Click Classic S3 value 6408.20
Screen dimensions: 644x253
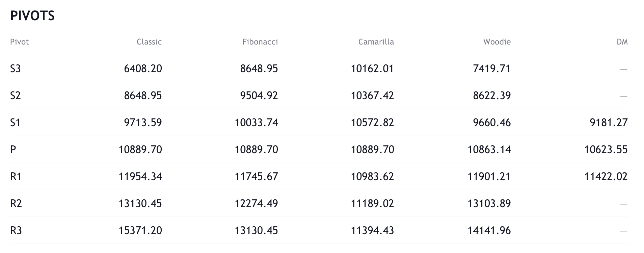pyautogui.click(x=143, y=68)
